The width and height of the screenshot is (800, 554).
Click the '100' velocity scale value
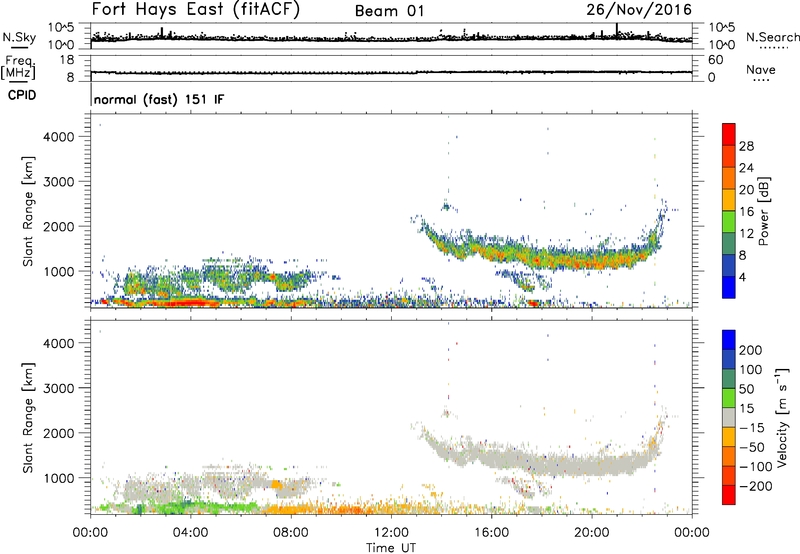point(751,370)
